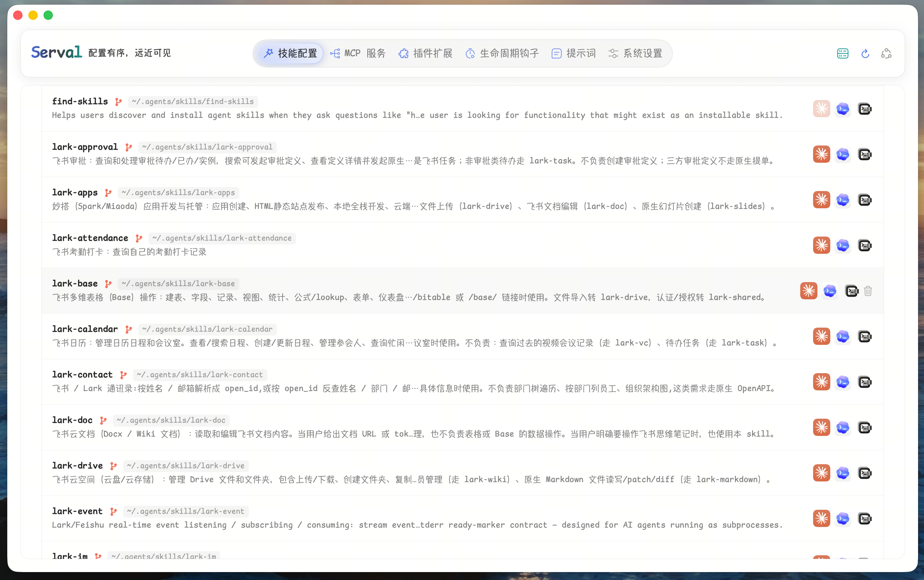Screen dimensions: 924x580
Task: Click the green server list icon in header
Action: [842, 54]
